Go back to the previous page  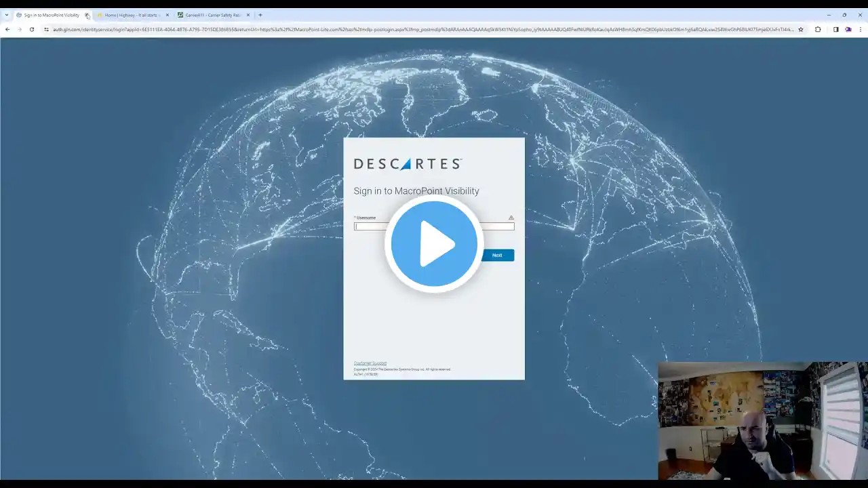pos(7,30)
